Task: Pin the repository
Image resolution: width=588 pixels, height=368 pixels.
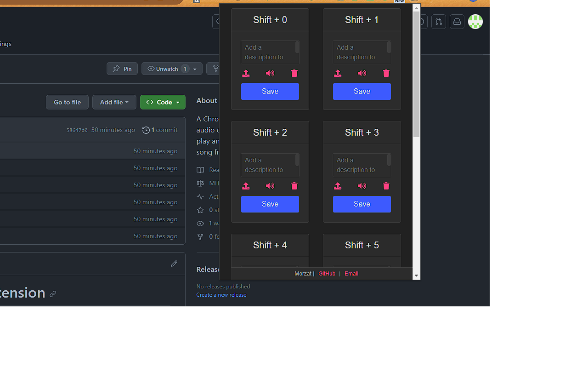Action: [122, 69]
